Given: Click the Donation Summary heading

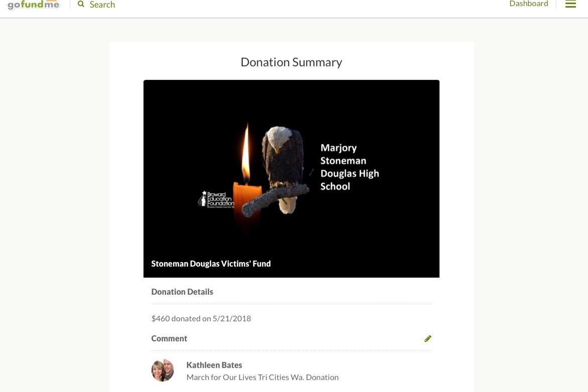Looking at the screenshot, I should pos(291,62).
